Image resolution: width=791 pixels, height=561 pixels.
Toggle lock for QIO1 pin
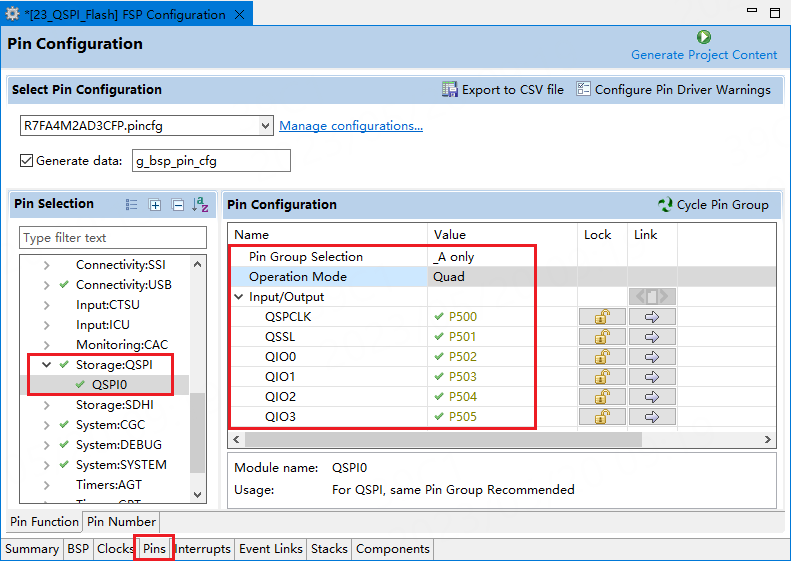pos(602,377)
